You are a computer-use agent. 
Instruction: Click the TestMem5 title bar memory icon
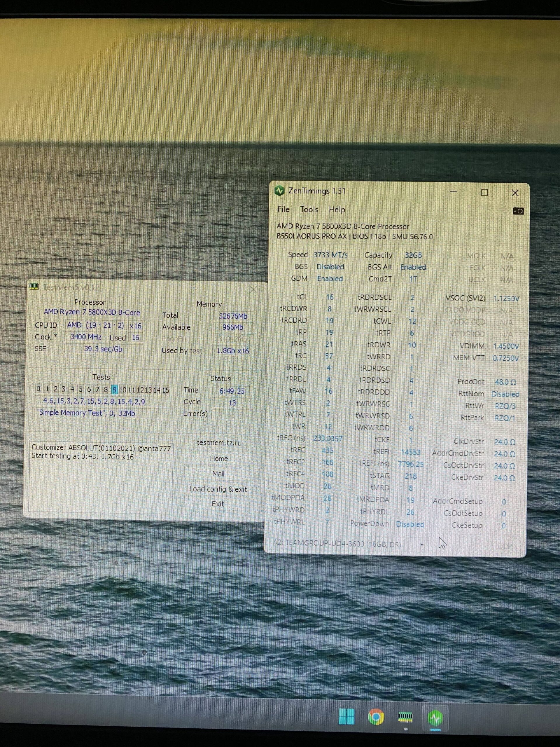[34, 287]
